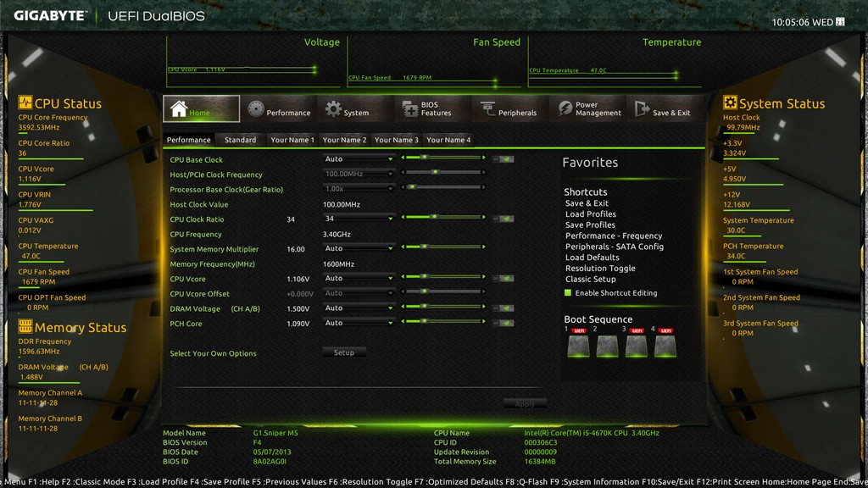Select boot sequence device 2
Image resolution: width=868 pixels, height=488 pixels.
click(607, 346)
